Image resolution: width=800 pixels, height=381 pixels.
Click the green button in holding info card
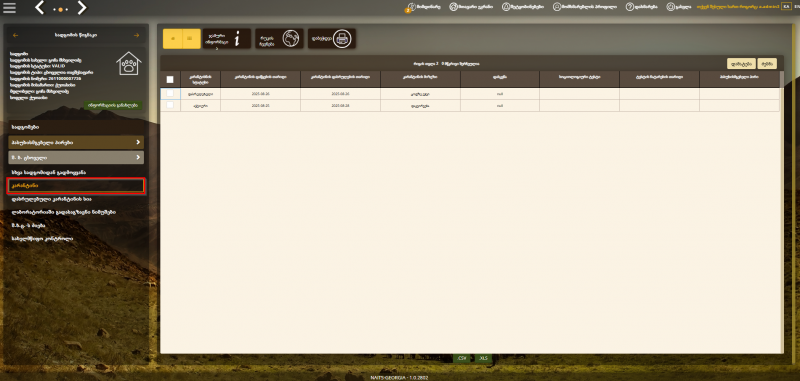click(x=113, y=105)
